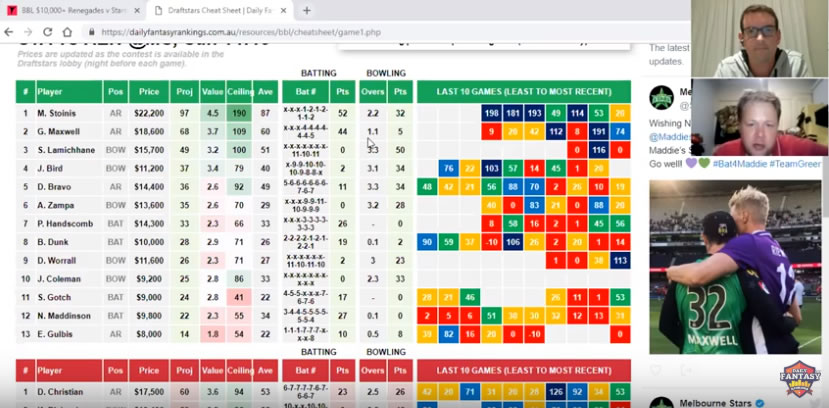
Task: Click green Overs column header
Action: click(x=373, y=91)
